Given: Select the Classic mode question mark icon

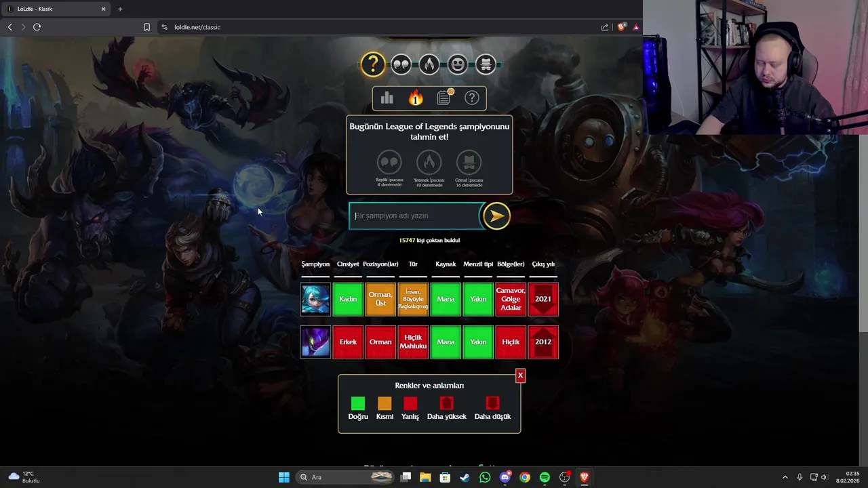Looking at the screenshot, I should point(372,64).
